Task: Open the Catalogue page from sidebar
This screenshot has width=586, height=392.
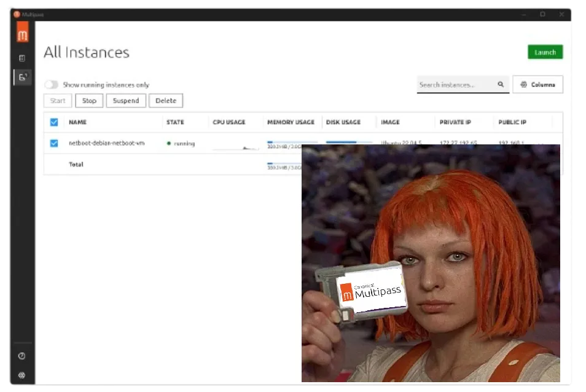Action: click(x=23, y=58)
